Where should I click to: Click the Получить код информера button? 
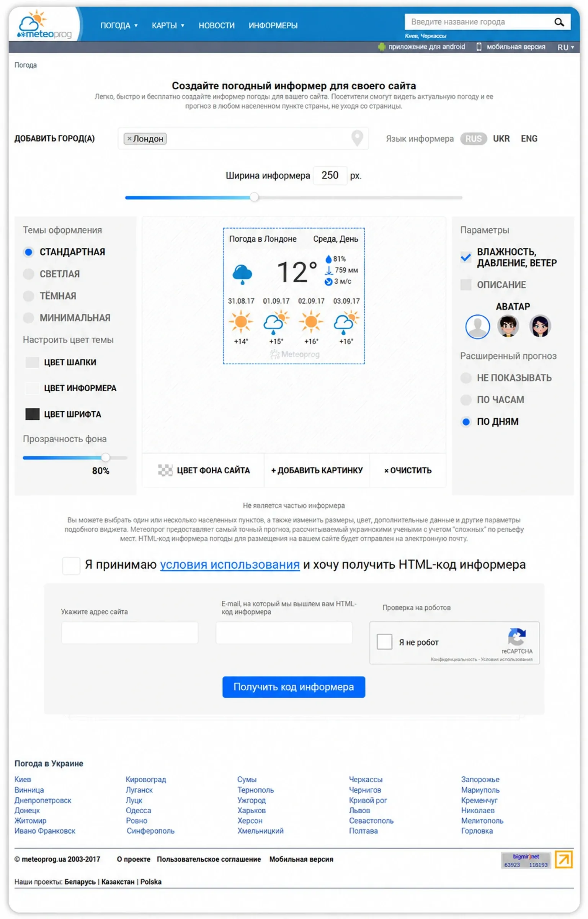pyautogui.click(x=294, y=687)
